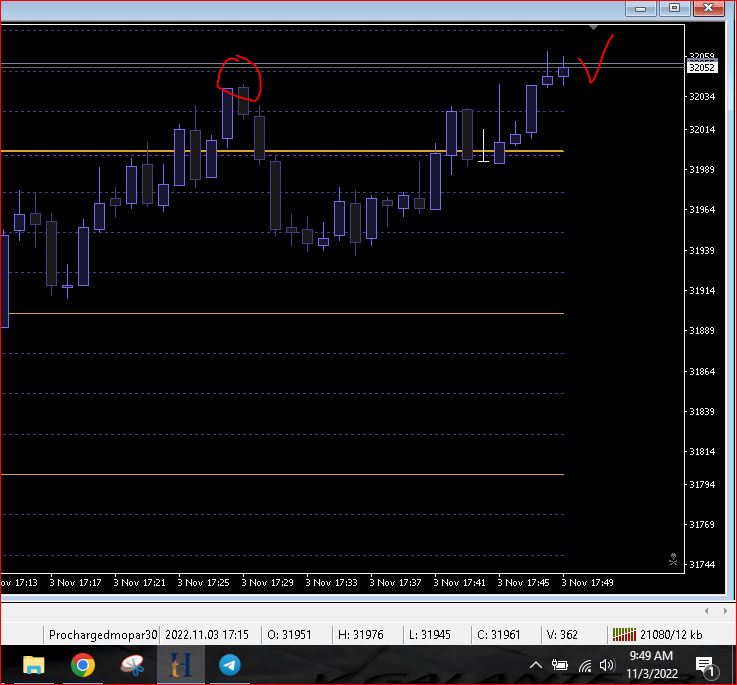Restore down the chart window

tap(674, 8)
